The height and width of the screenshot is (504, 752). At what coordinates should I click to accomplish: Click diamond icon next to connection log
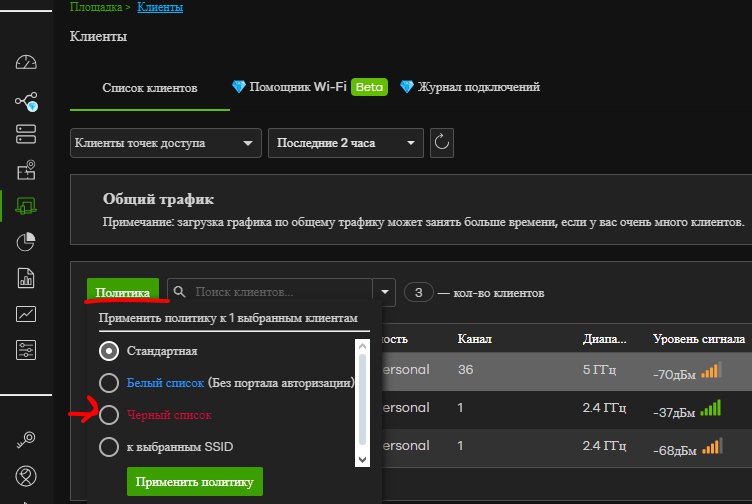[x=407, y=87]
